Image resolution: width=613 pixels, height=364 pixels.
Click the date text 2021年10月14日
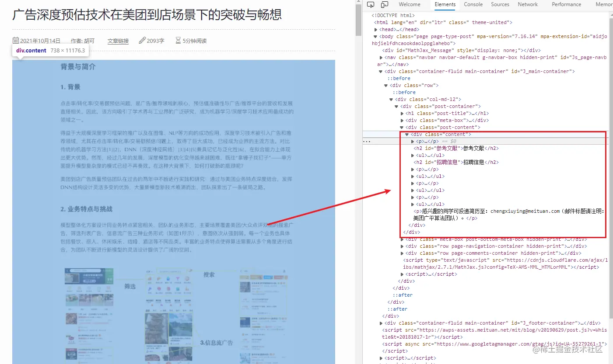tap(40, 41)
